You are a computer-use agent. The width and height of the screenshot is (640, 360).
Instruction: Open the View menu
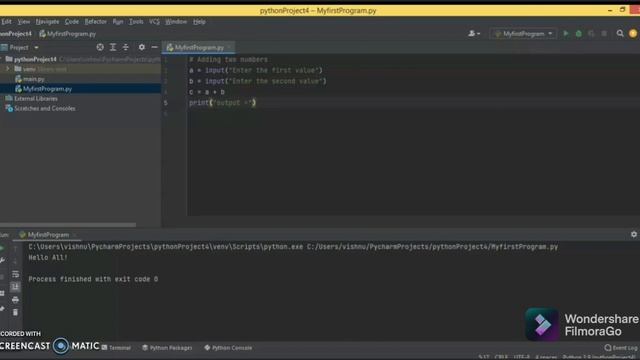[x=24, y=22]
